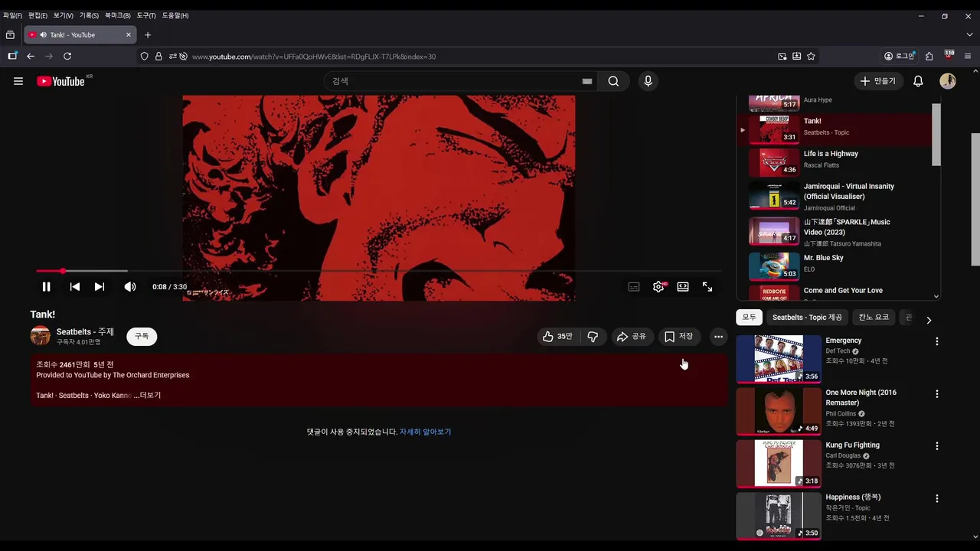Start voice search with the microphone

click(x=648, y=81)
